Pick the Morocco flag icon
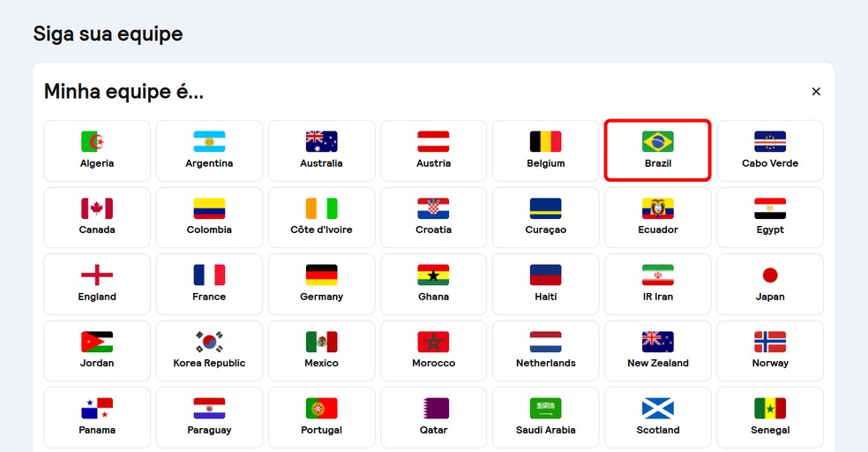The height and width of the screenshot is (452, 868). [x=433, y=343]
